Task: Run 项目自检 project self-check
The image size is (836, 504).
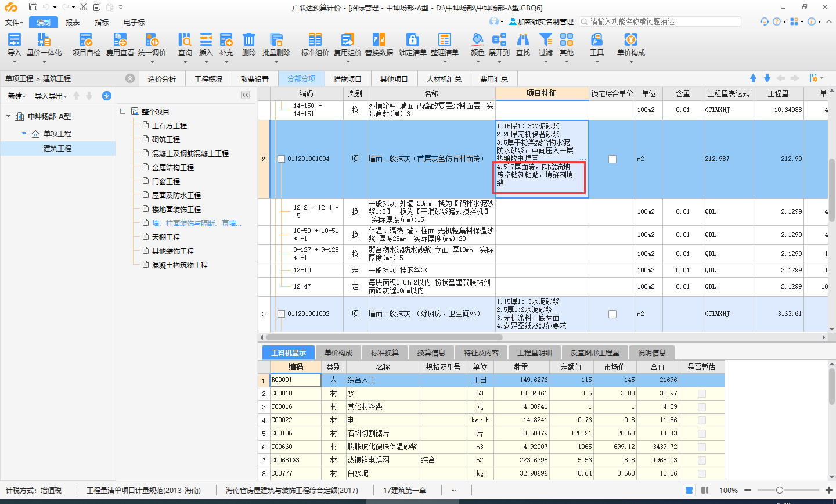Action: [86, 44]
